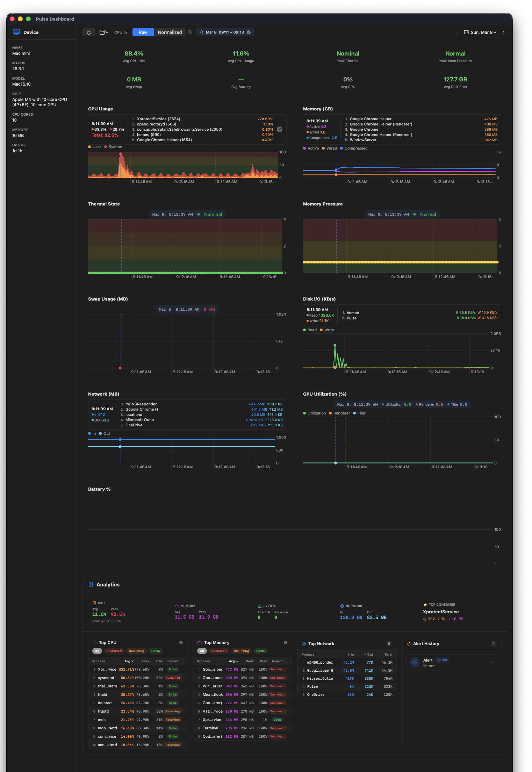The height and width of the screenshot is (772, 532).
Task: Filter Top Memory by Recurring
Action: coord(241,651)
